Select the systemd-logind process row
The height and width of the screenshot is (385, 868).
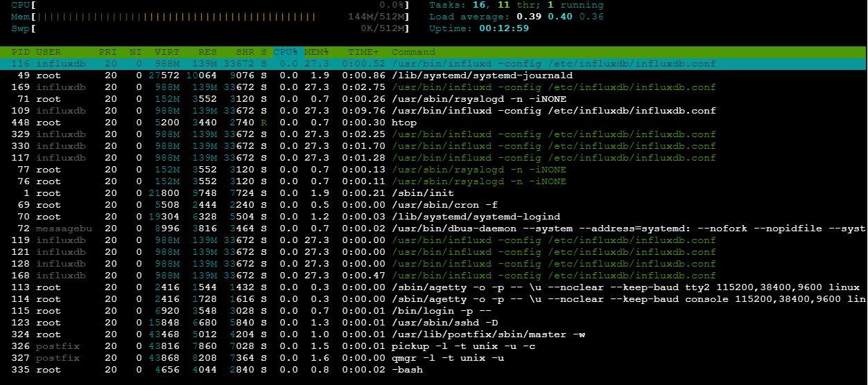tap(433, 217)
